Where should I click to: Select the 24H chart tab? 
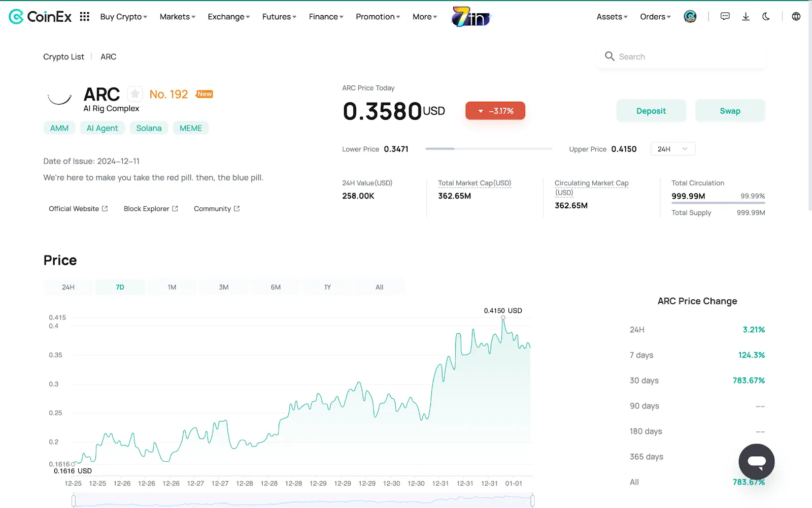(68, 287)
